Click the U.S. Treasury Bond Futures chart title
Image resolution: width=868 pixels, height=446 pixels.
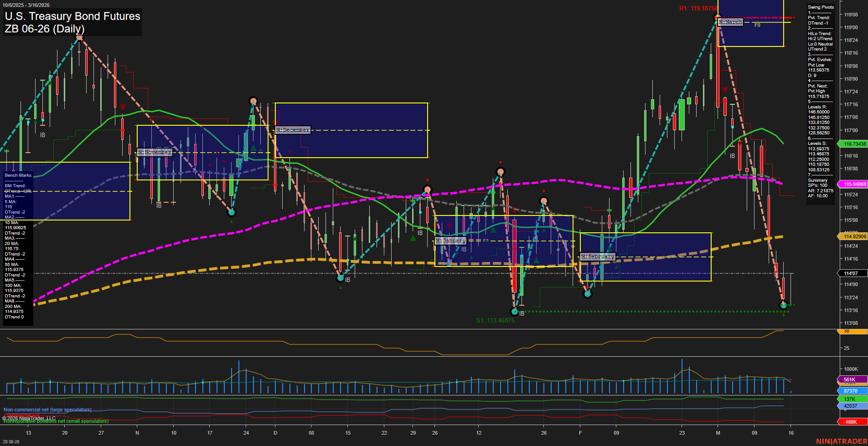72,16
